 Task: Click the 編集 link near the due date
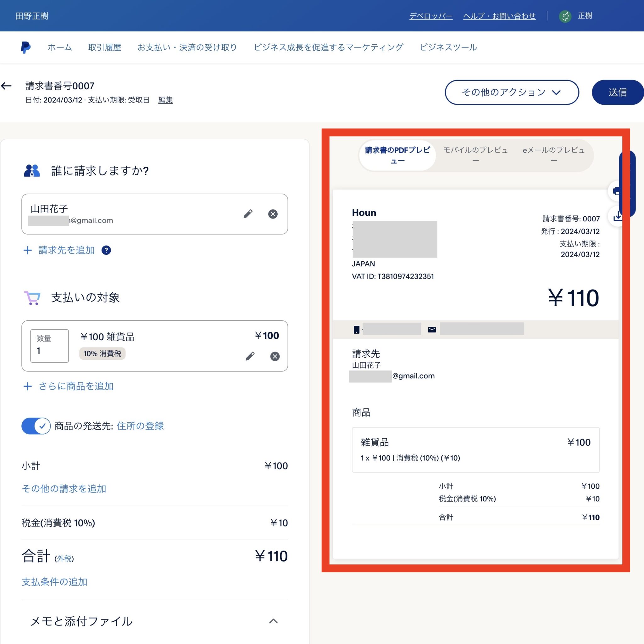[165, 100]
